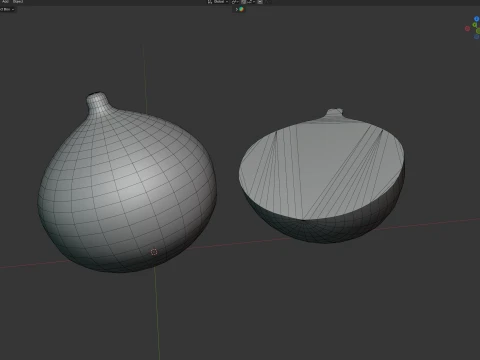The image size is (480, 360).
Task: Open the pivot point dropdown
Action: point(235,2)
